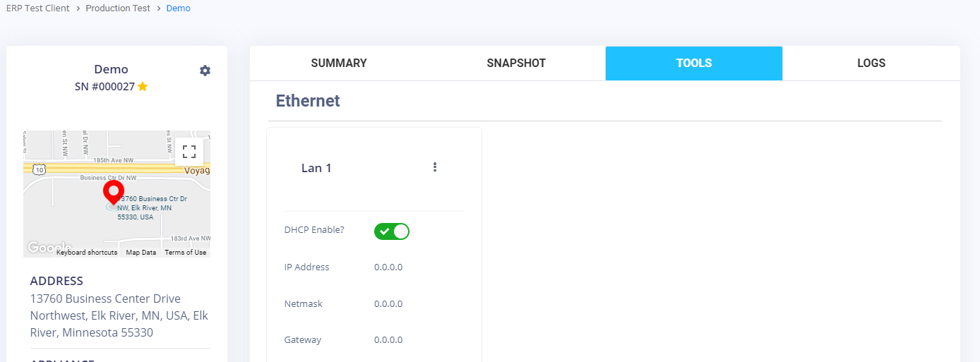Open device settings gear beside Demo

point(205,71)
